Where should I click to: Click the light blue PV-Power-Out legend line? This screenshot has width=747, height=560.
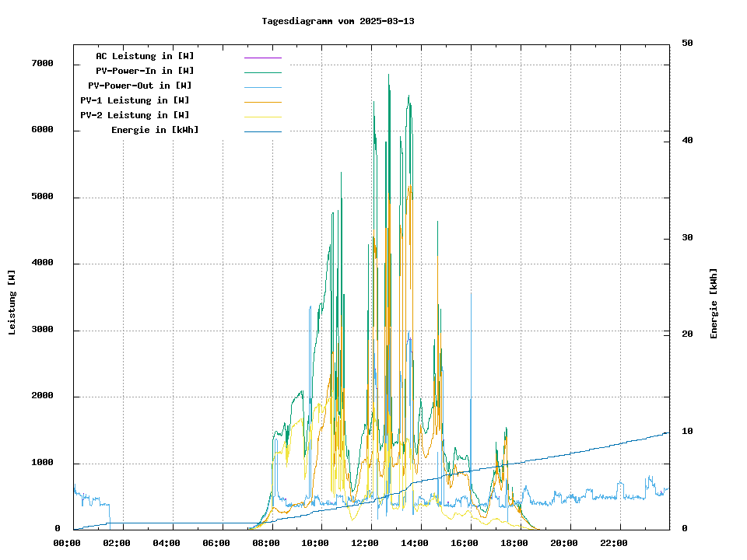(262, 86)
